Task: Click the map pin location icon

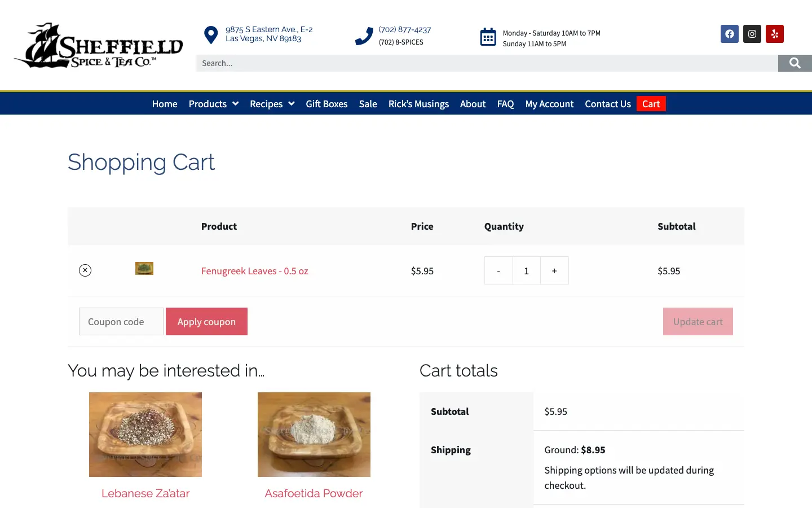Action: click(x=211, y=35)
